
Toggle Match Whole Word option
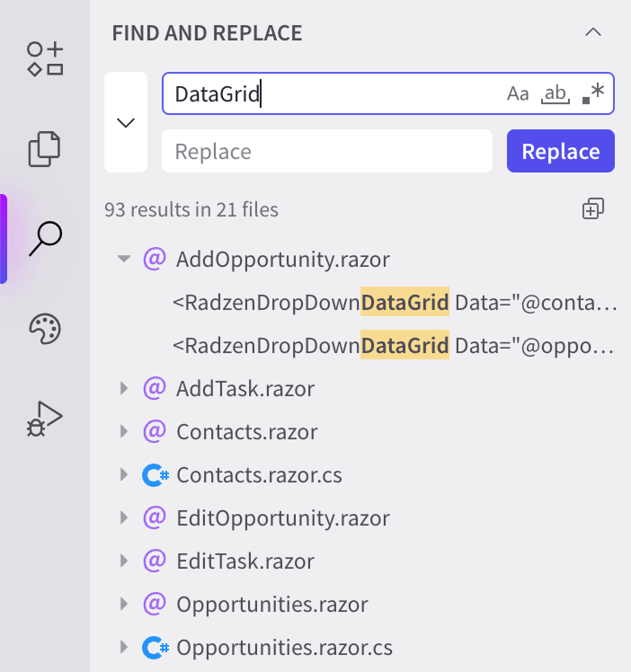click(x=555, y=93)
